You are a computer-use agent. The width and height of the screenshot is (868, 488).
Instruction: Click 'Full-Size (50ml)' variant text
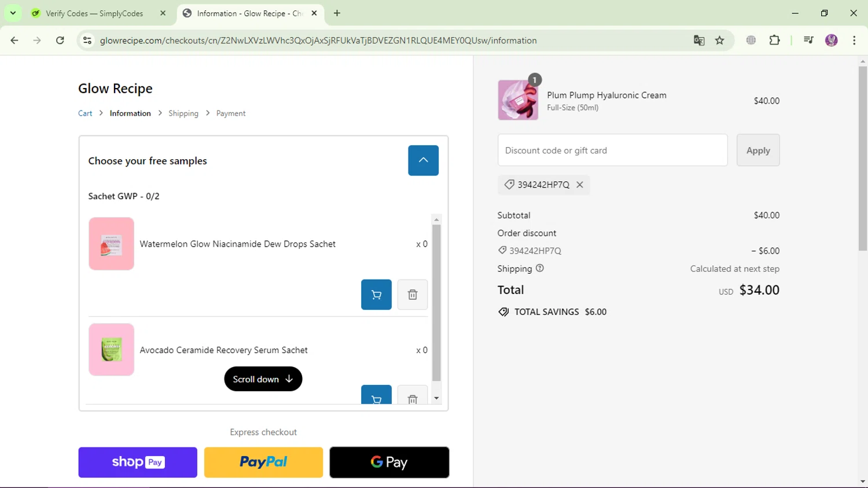point(573,108)
